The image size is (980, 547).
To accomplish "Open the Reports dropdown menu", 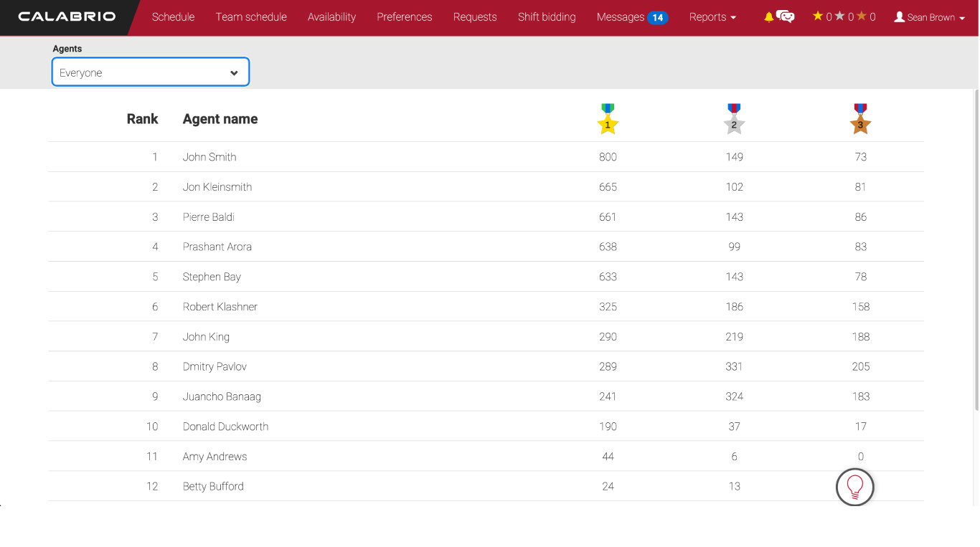I will click(712, 16).
